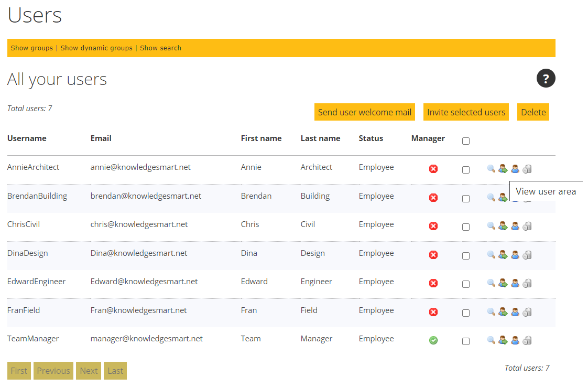Image resolution: width=588 pixels, height=388 pixels.
Task: Click magnifier icon in EdwardEngineer row
Action: (x=491, y=283)
